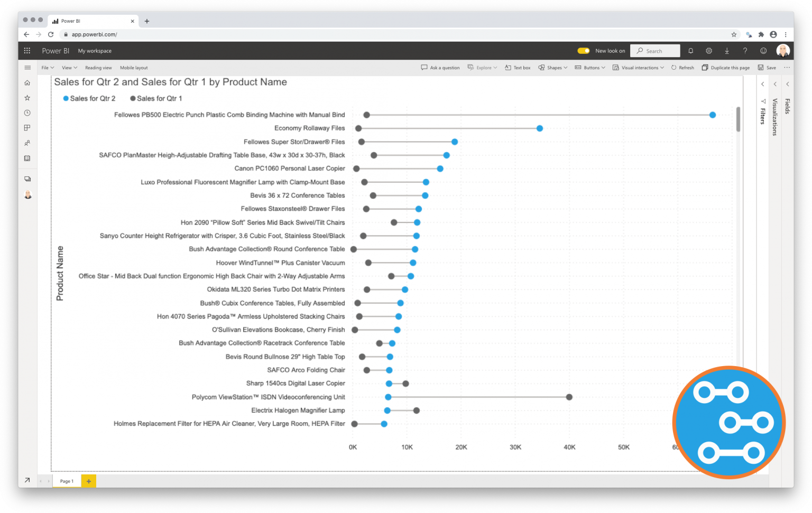Open the Home page from left sidebar
The height and width of the screenshot is (513, 812).
click(x=27, y=82)
